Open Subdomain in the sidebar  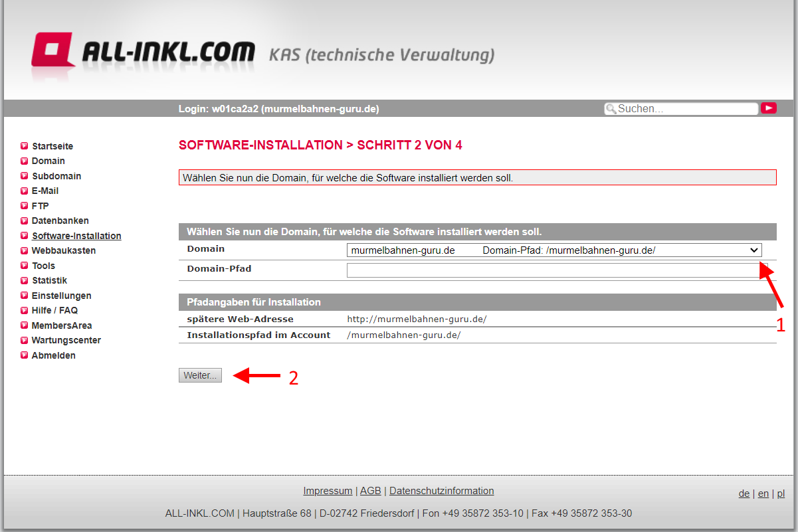56,176
